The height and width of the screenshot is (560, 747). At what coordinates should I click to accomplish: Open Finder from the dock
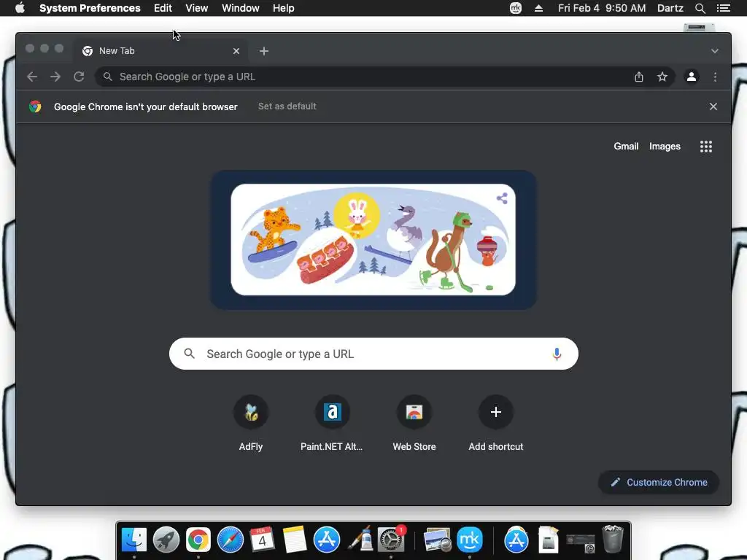click(x=134, y=540)
